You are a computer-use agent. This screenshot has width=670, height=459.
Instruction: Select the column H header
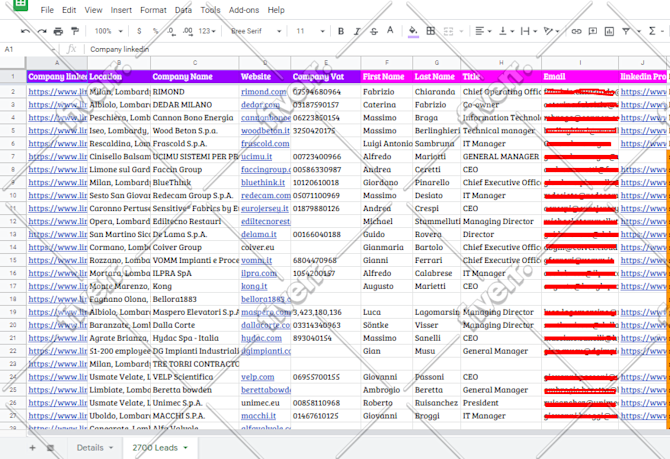point(501,63)
